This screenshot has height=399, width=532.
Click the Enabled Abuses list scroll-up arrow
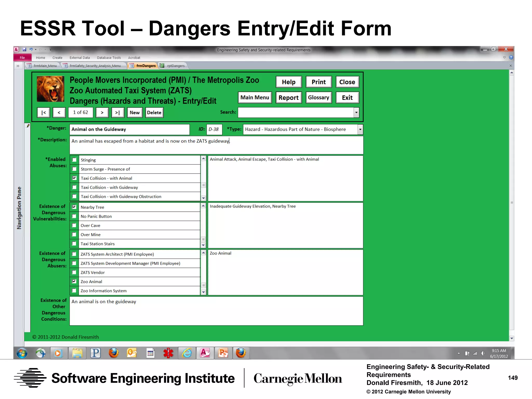(x=204, y=158)
